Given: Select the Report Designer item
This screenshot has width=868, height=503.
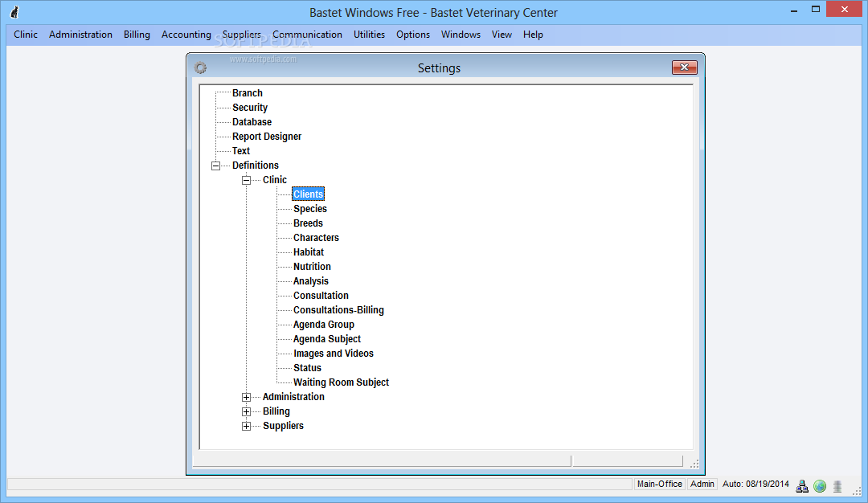Looking at the screenshot, I should tap(267, 136).
